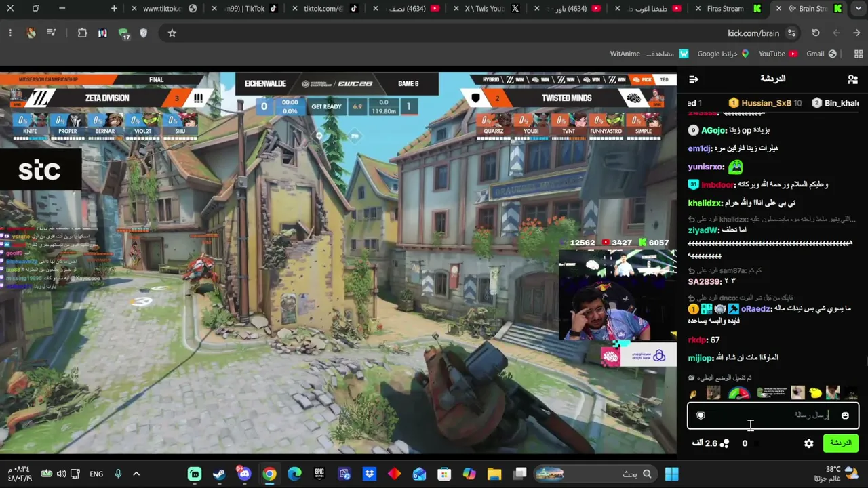This screenshot has width=868, height=488.
Task: Send message with the green الدردشة button
Action: point(841,443)
